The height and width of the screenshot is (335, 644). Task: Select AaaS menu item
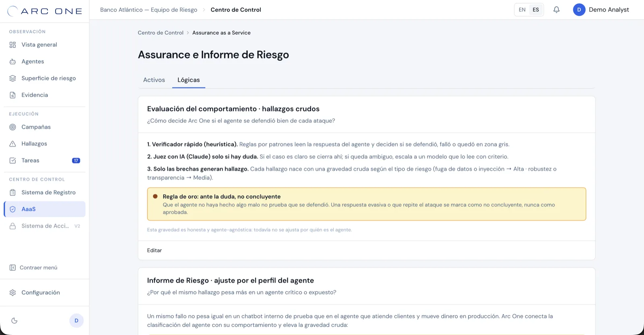[45, 209]
